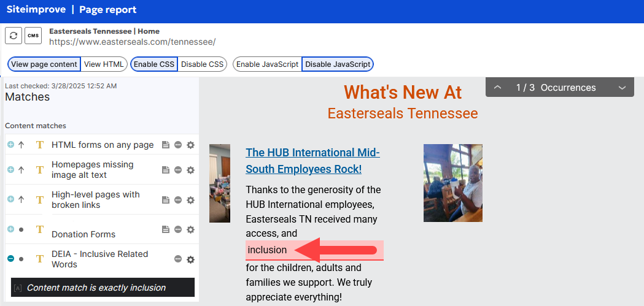Open gear settings for High-level pages with broken links
The height and width of the screenshot is (306, 644).
click(190, 200)
